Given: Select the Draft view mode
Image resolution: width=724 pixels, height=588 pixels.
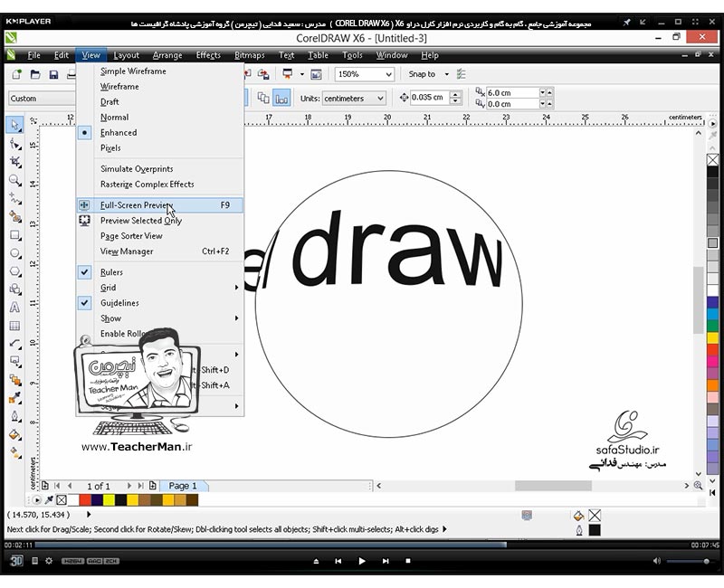Looking at the screenshot, I should click(x=159, y=101).
